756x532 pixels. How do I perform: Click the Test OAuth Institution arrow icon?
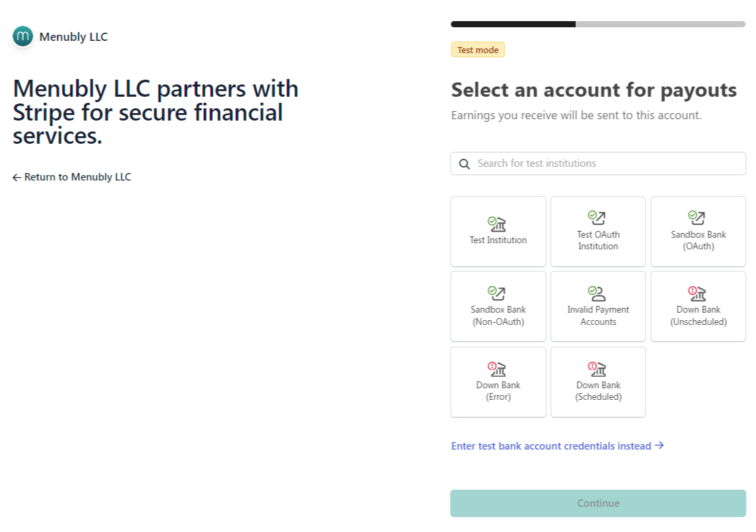(598, 218)
